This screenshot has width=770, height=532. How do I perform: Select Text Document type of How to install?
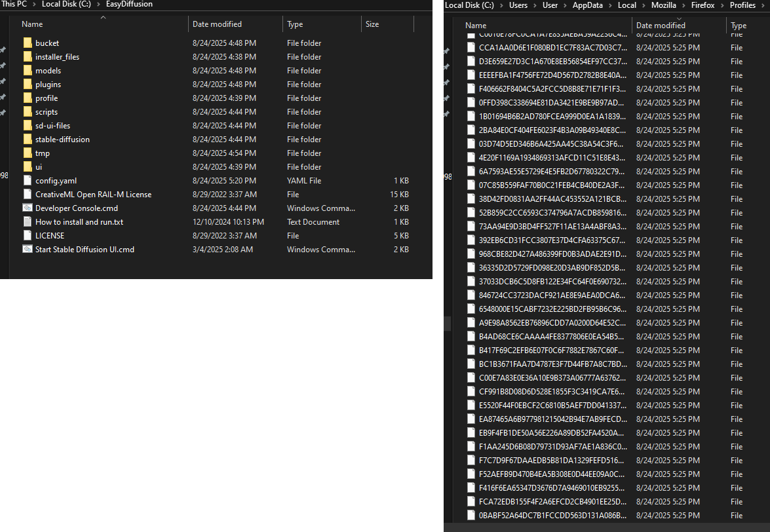(x=313, y=222)
